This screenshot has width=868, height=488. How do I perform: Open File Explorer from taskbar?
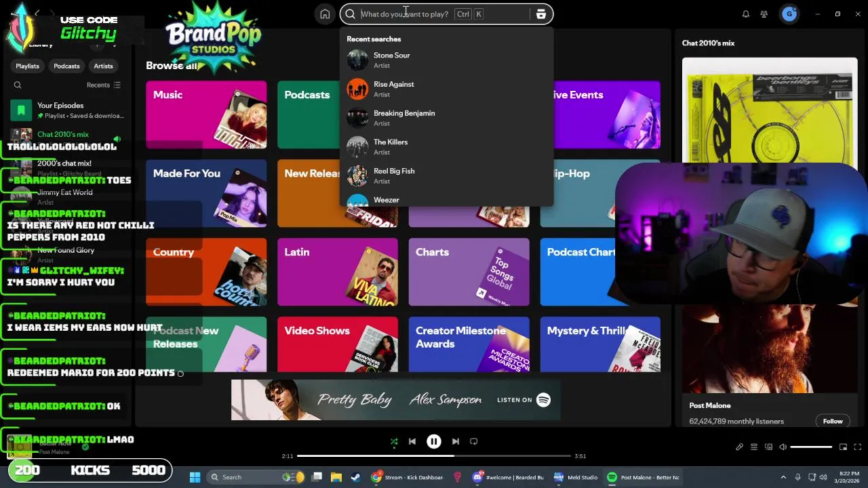(x=336, y=477)
